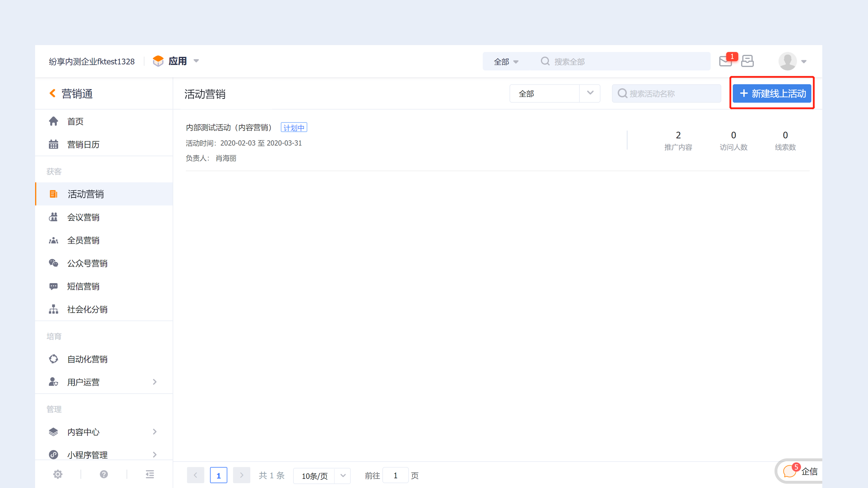Open the 公众号营销 WeChat icon

tap(53, 263)
